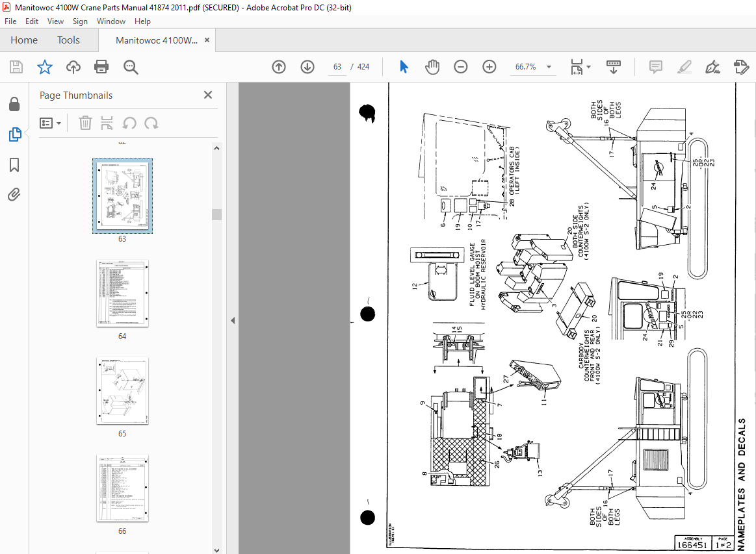The height and width of the screenshot is (554, 756).
Task: Open the Sign menu
Action: point(80,21)
